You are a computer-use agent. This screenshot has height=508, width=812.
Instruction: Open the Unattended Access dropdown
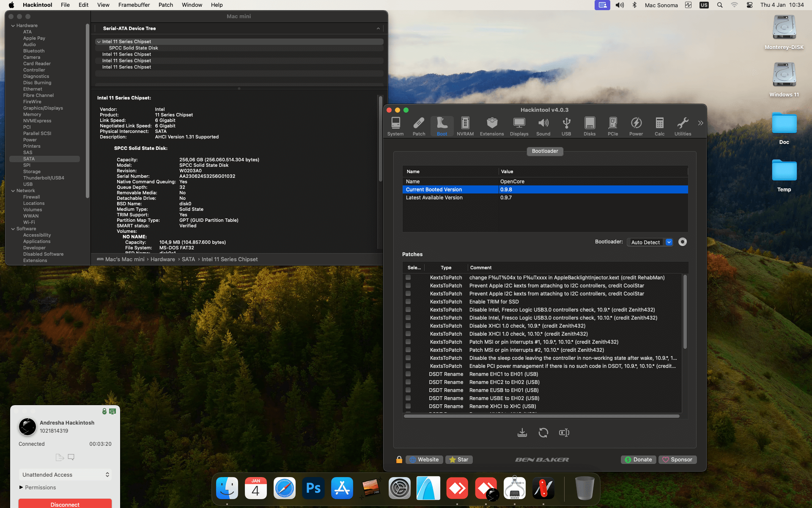point(65,475)
